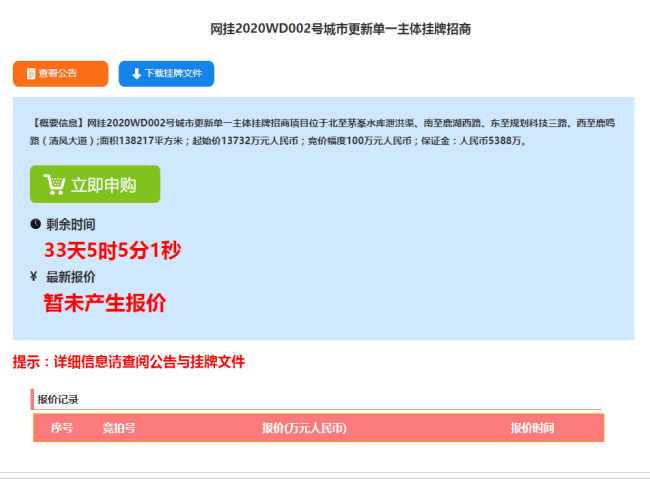Viewport: 650px width, 479px height.
Task: Click the red 提示 notice text
Action: [129, 362]
